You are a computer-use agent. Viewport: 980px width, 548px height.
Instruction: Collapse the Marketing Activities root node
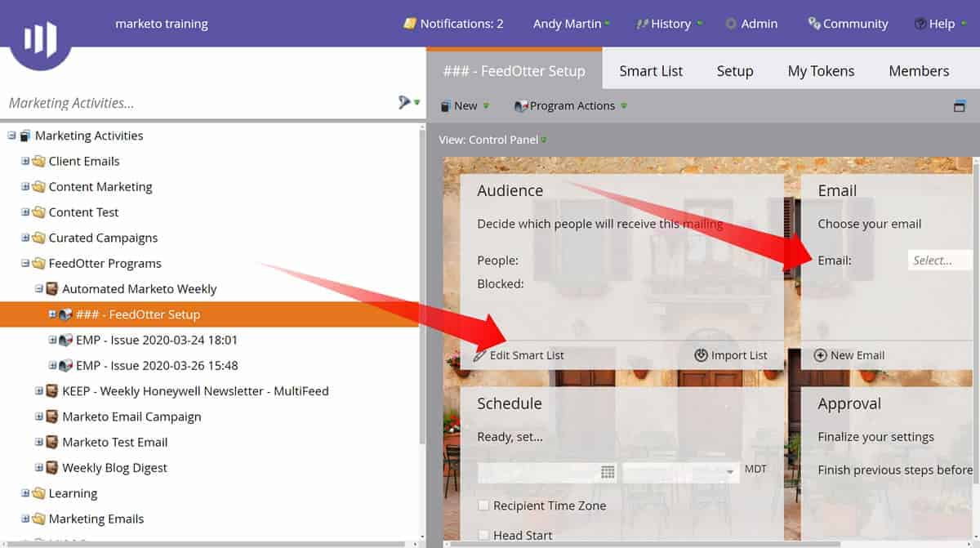click(x=11, y=136)
